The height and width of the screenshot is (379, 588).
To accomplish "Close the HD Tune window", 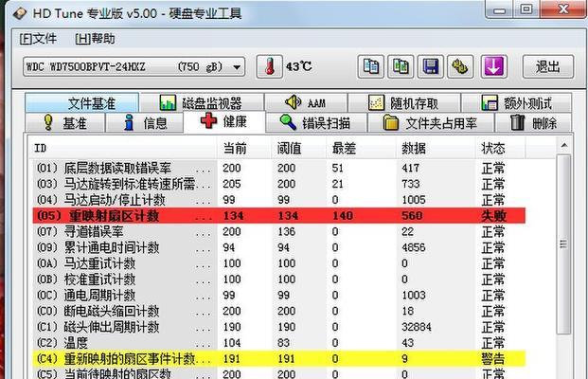I will 563,9.
